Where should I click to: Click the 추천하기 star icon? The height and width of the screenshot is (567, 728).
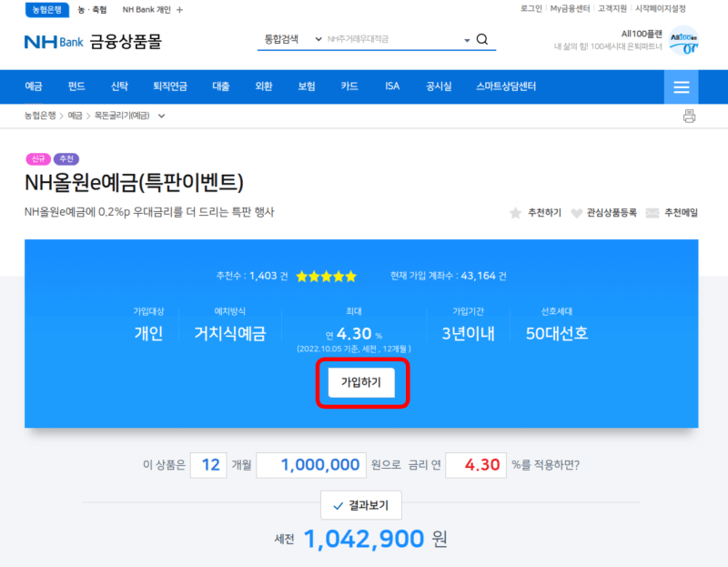pyautogui.click(x=515, y=211)
